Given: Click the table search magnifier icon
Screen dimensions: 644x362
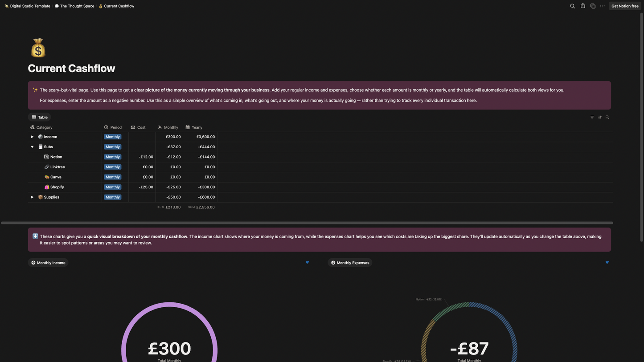Looking at the screenshot, I should click(x=607, y=117).
